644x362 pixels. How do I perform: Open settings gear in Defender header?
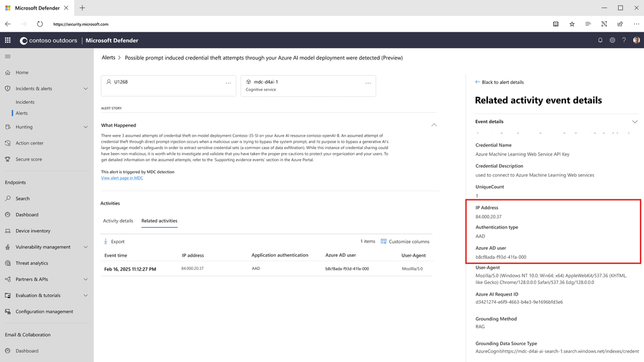pyautogui.click(x=612, y=40)
